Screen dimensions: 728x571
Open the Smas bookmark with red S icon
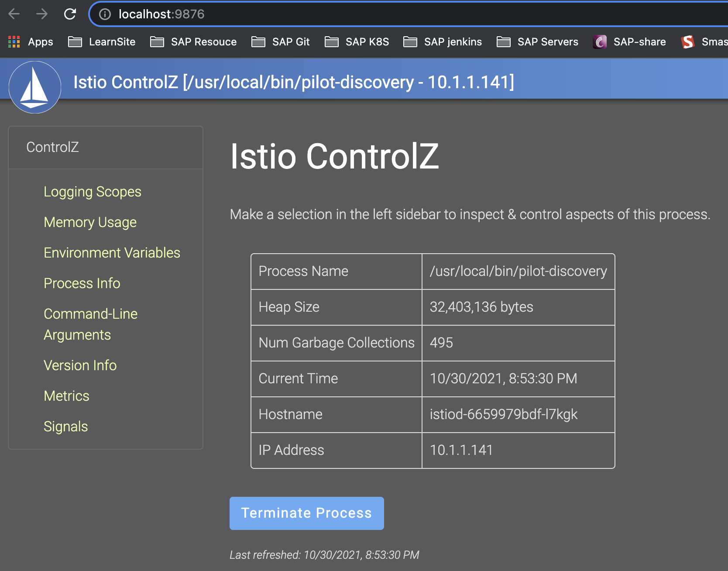[704, 42]
